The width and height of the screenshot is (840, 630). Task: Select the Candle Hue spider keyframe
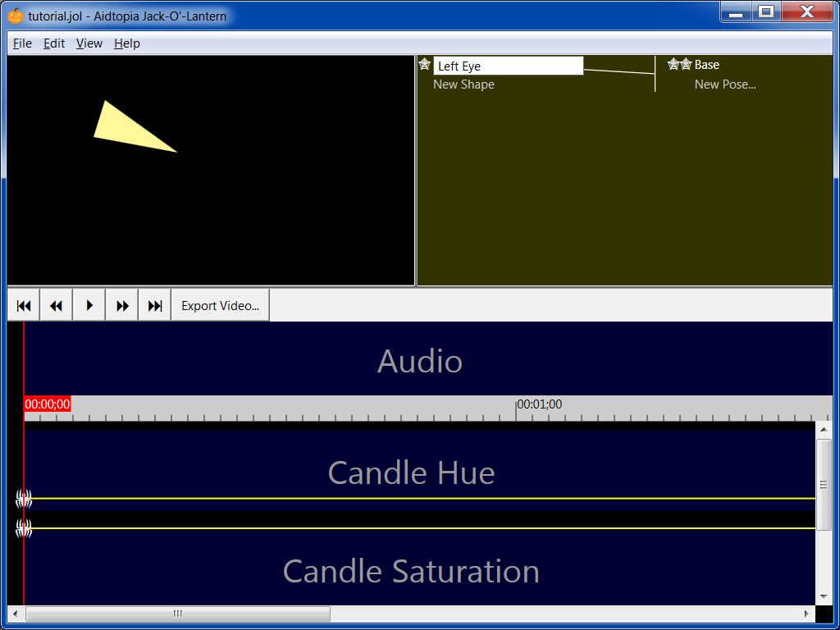coord(24,499)
